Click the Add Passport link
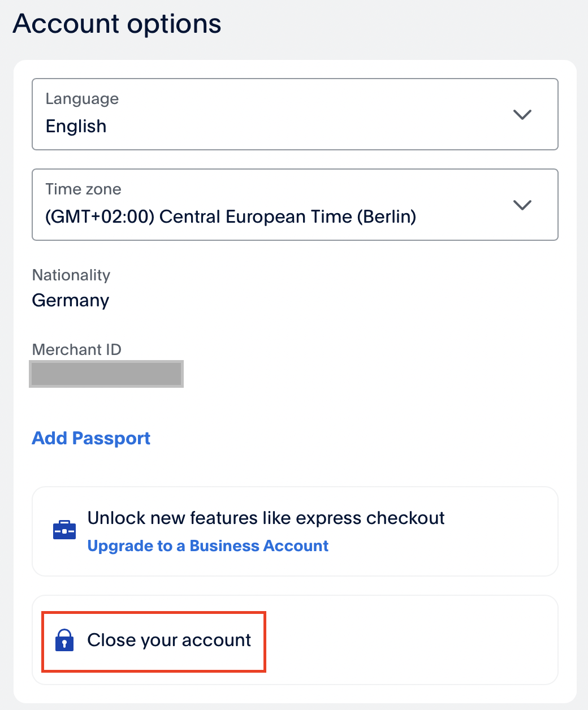The width and height of the screenshot is (588, 710). [90, 438]
